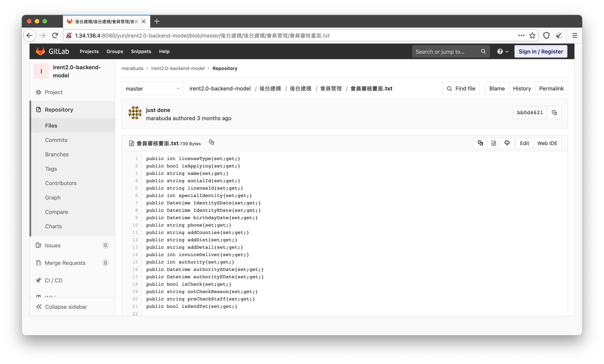
Task: Click the sidebar project name irent2.0-backend-model
Action: click(x=77, y=71)
